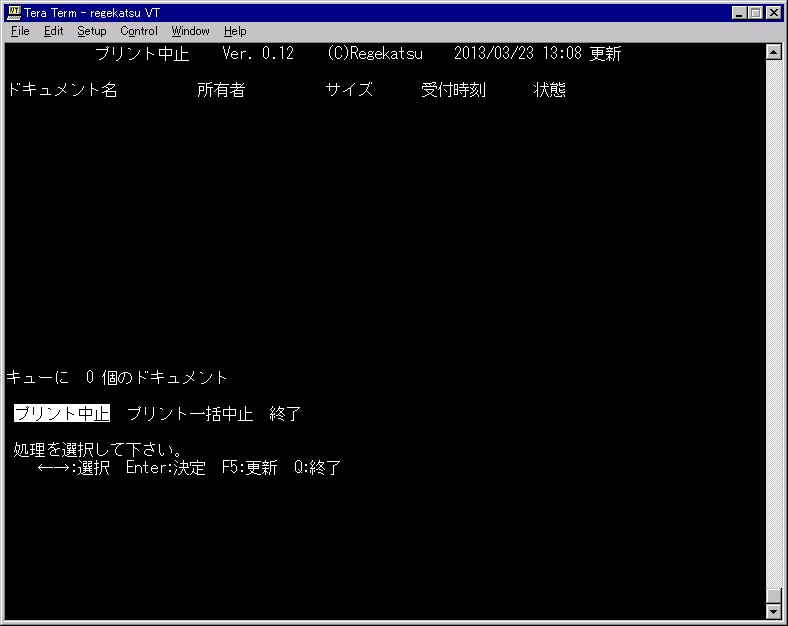Select the highlighted プリント中止 option
This screenshot has height=626, width=788.
coord(62,413)
